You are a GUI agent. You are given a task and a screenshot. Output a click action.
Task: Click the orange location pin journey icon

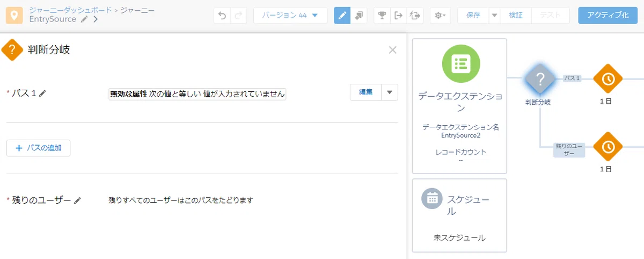pos(14,16)
